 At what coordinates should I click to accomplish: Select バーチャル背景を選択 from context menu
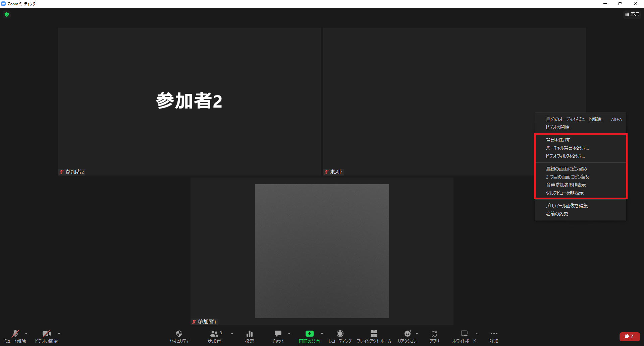[567, 148]
